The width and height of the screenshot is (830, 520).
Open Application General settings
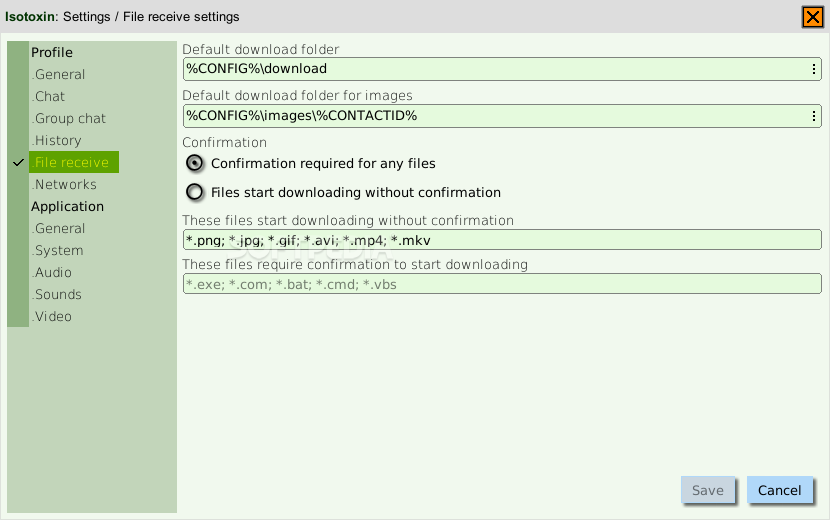coord(58,228)
